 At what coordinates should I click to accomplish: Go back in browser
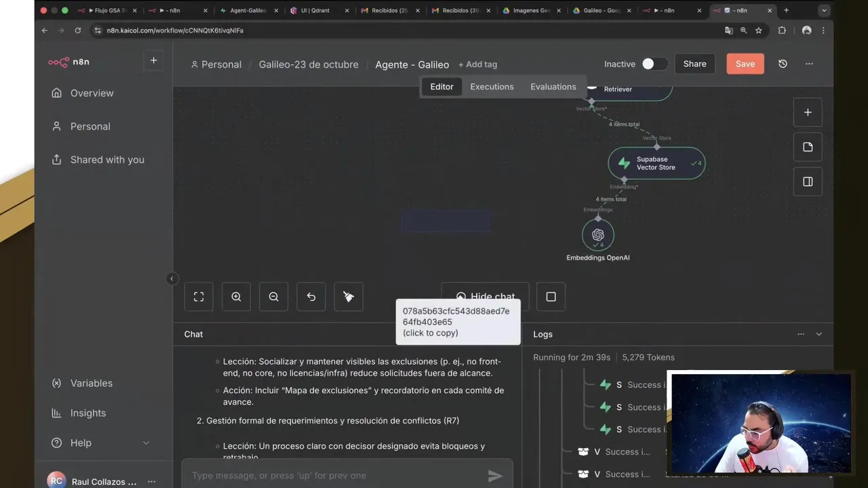click(44, 30)
